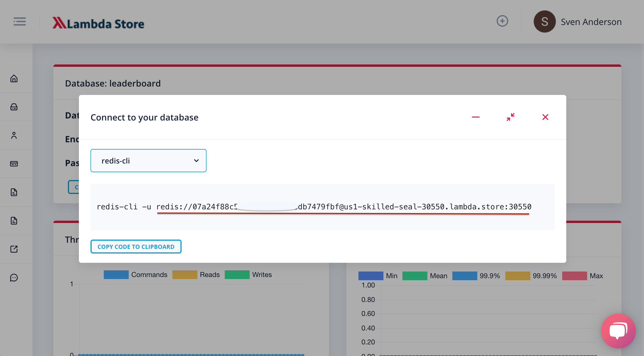Open the billing card sidebar icon
644x356 pixels.
tap(14, 164)
